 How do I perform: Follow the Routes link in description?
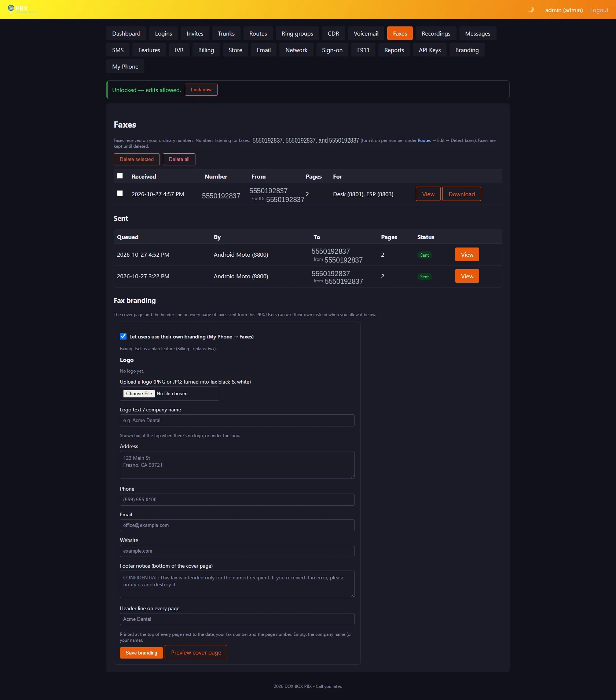tap(424, 140)
